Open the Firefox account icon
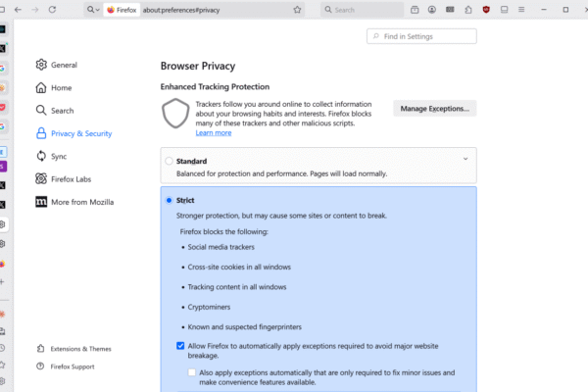 coord(432,10)
